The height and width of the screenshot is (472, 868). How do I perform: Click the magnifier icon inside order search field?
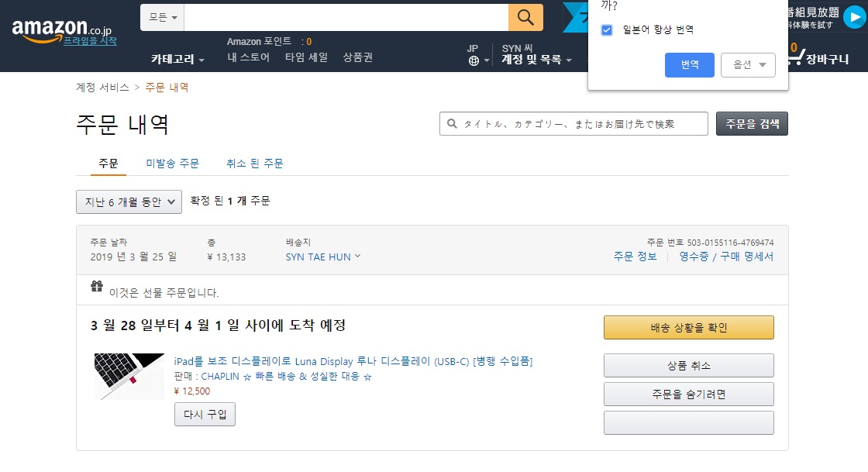[x=453, y=124]
